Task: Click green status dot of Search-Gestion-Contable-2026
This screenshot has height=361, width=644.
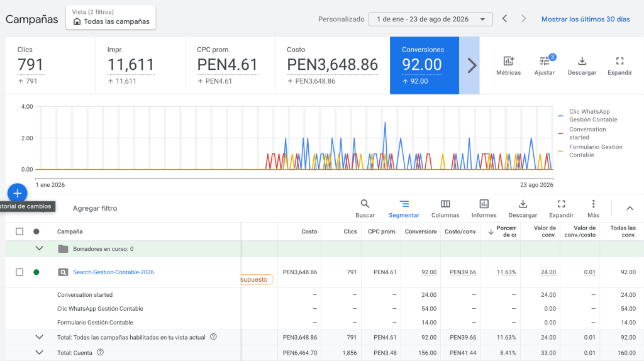Action: 36,272
